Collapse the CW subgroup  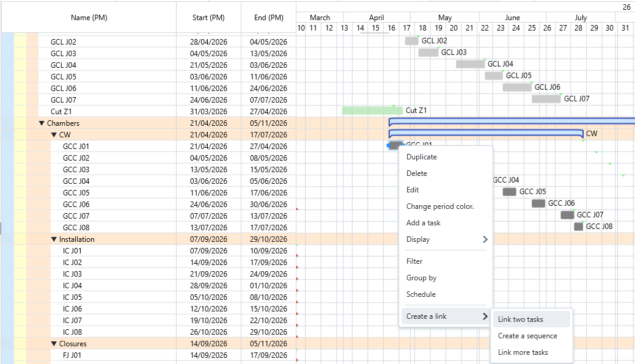pyautogui.click(x=54, y=135)
